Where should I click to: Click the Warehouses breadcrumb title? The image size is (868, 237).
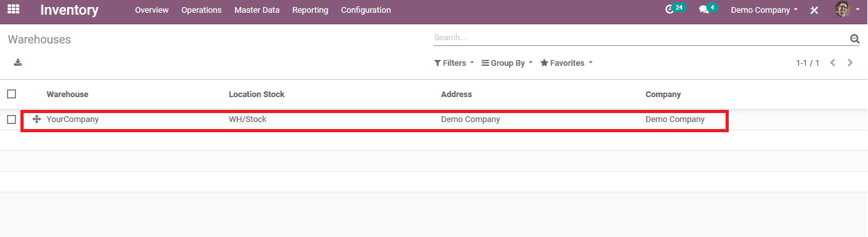[40, 40]
